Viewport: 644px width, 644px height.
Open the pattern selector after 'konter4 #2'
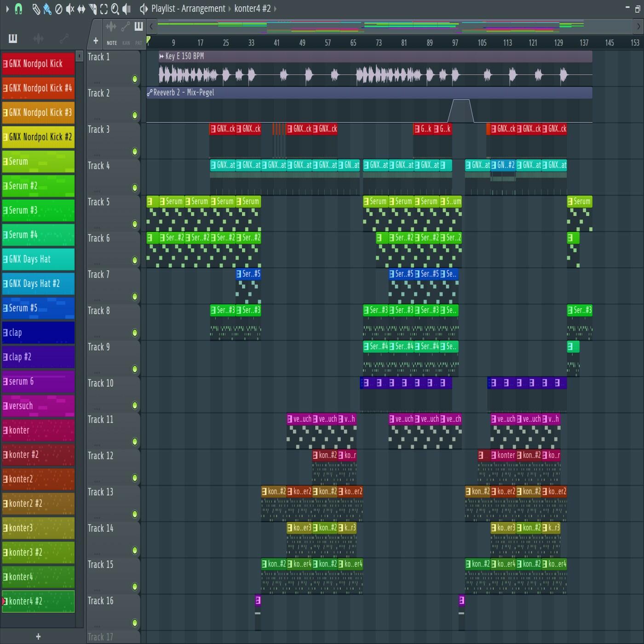pyautogui.click(x=275, y=9)
